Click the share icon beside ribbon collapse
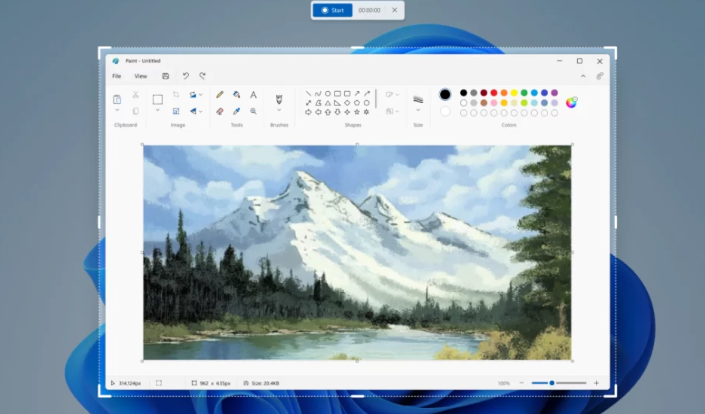The height and width of the screenshot is (414, 705). [600, 76]
